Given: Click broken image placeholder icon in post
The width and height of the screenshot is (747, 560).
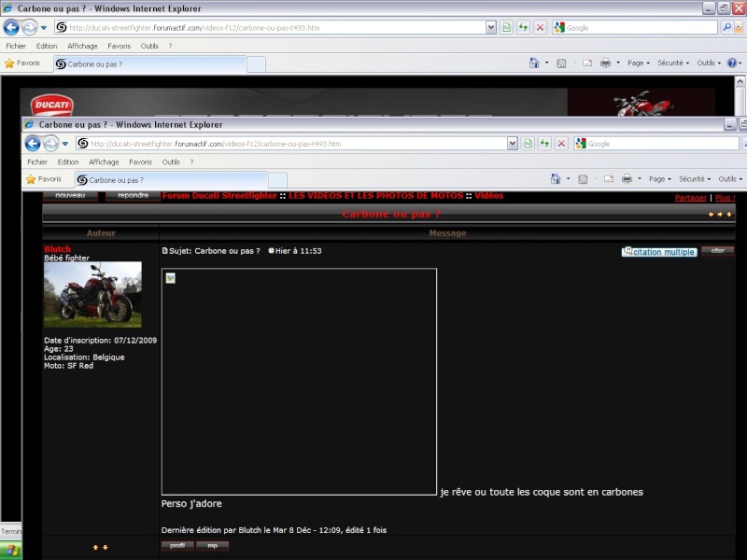Looking at the screenshot, I should [171, 278].
